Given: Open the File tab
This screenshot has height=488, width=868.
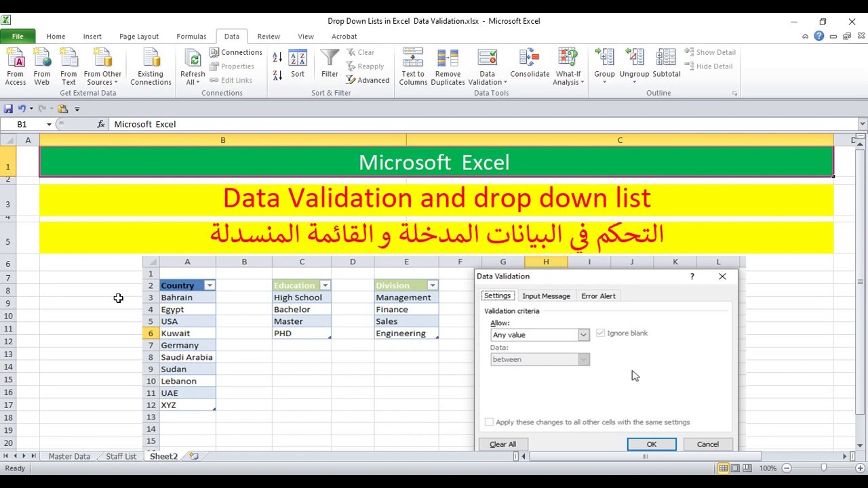Looking at the screenshot, I should coord(18,37).
